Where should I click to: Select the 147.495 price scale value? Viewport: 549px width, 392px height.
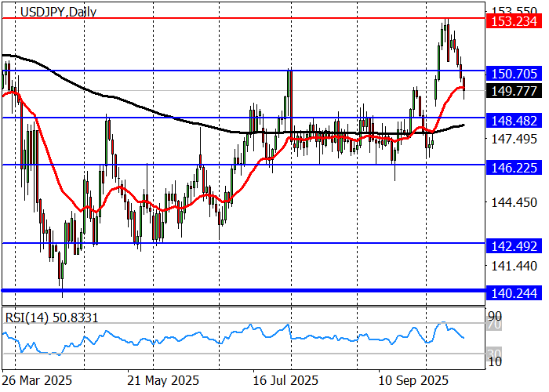[x=514, y=139]
